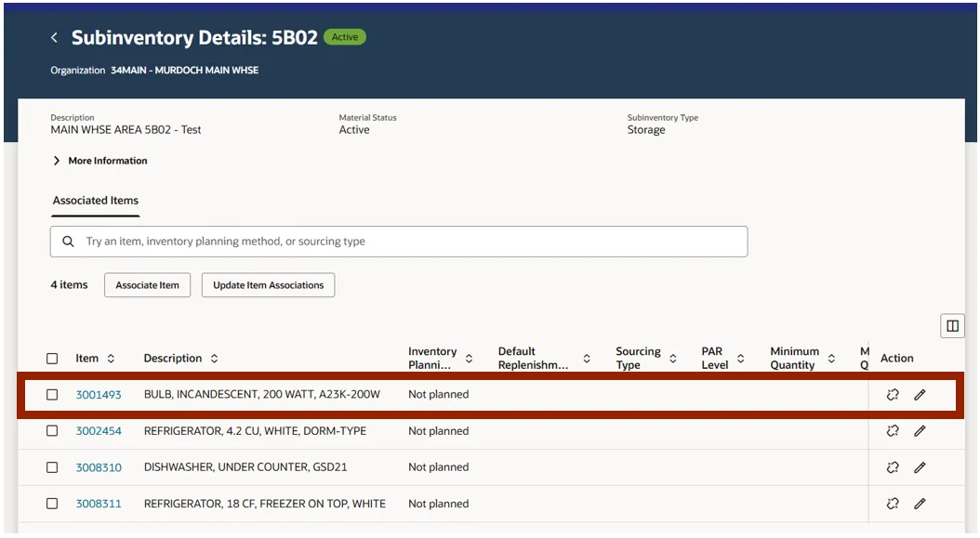
Task: Switch to the Associated Items tab
Action: [96, 201]
